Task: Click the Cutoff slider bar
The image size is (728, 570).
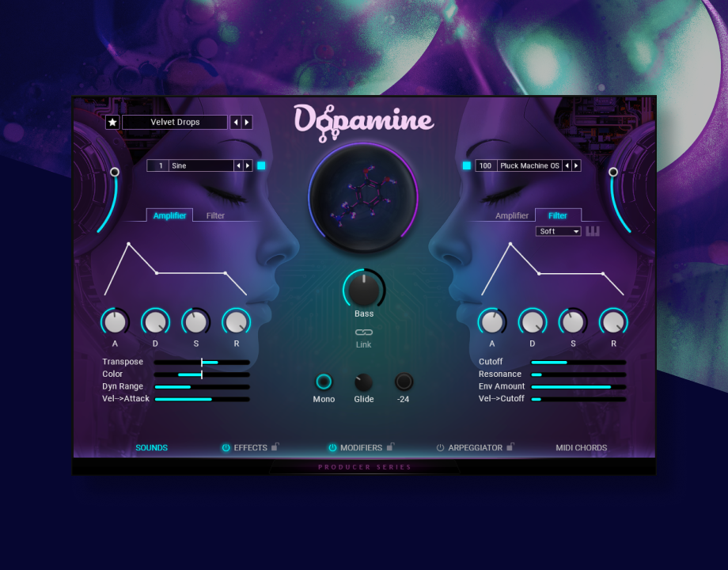Action: (578, 362)
